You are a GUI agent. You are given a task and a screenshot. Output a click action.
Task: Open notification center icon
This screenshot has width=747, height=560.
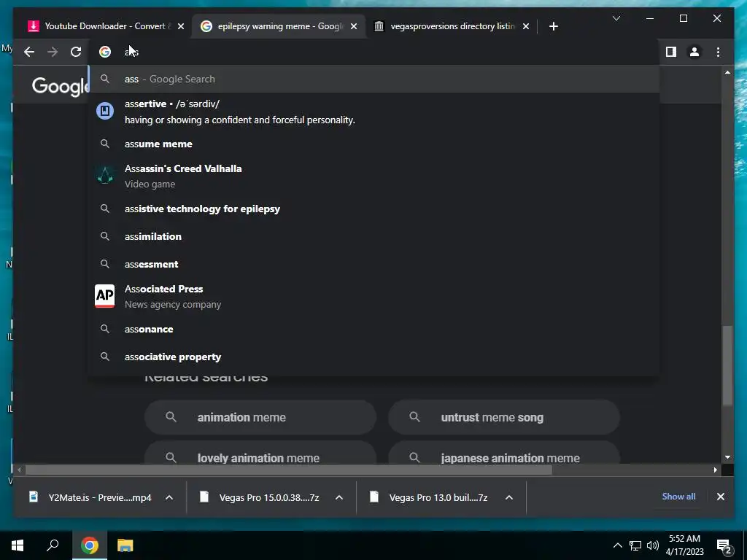pos(724,546)
